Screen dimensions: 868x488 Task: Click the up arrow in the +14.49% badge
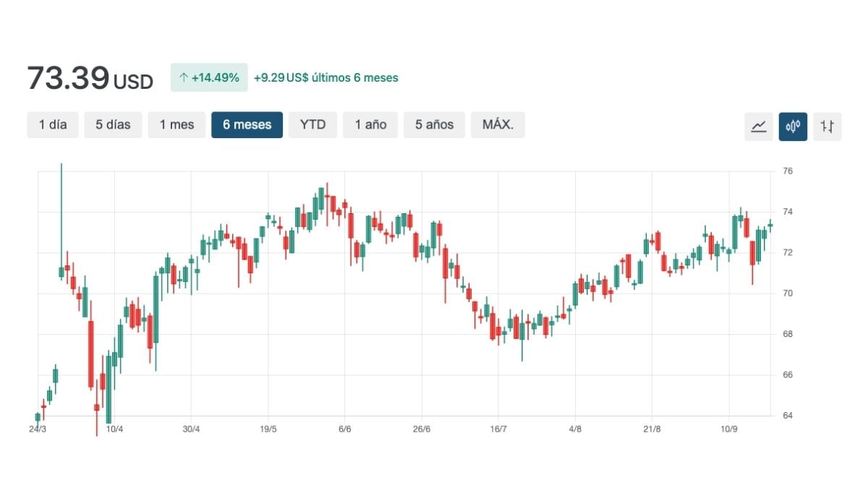184,78
